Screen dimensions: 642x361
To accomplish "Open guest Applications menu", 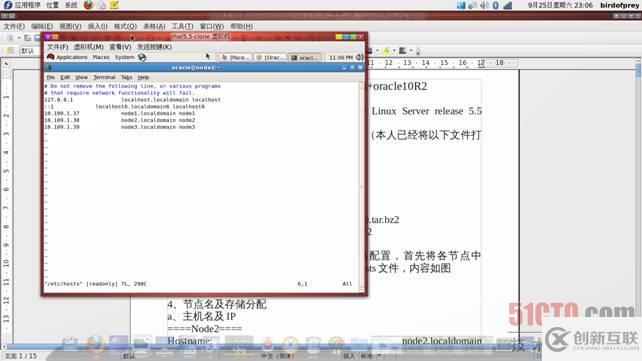I will [x=72, y=57].
